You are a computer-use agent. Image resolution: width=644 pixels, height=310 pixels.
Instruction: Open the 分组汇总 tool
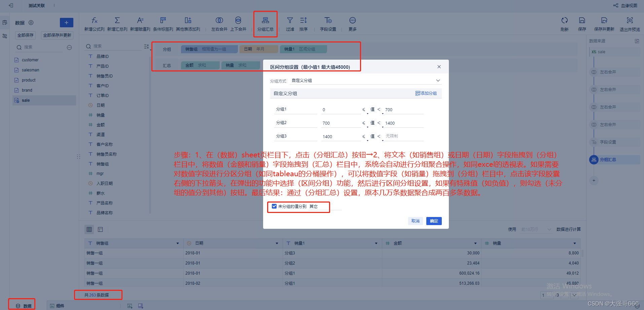pyautogui.click(x=265, y=24)
